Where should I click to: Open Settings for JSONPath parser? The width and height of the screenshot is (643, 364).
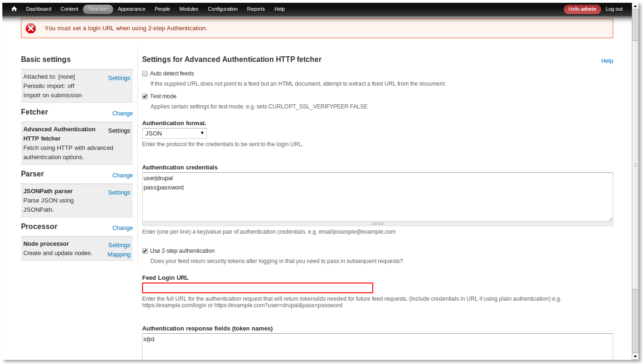[x=119, y=192]
